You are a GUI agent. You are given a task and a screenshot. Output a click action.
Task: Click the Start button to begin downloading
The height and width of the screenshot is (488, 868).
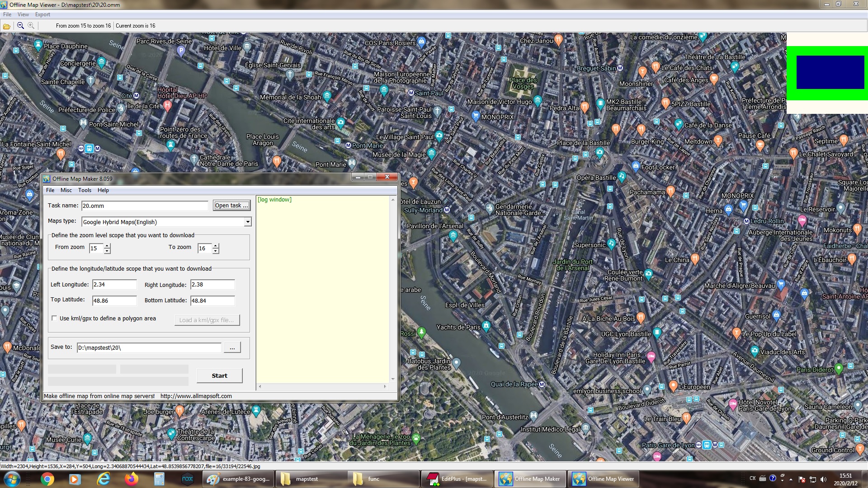pyautogui.click(x=219, y=375)
